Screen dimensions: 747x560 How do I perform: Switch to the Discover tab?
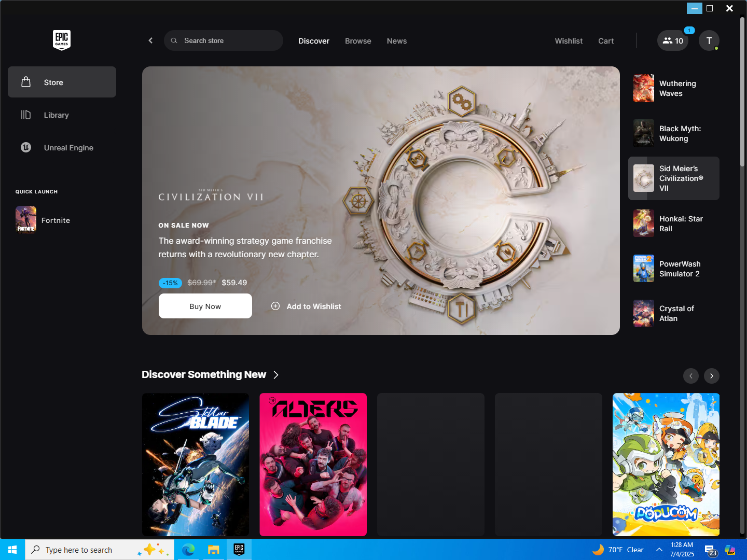coord(314,41)
